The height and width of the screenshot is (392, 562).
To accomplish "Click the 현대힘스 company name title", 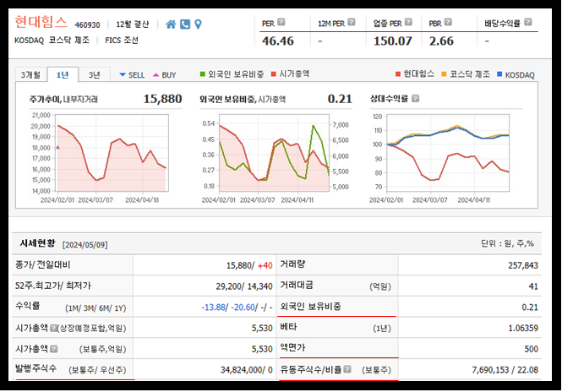I will click(x=41, y=22).
